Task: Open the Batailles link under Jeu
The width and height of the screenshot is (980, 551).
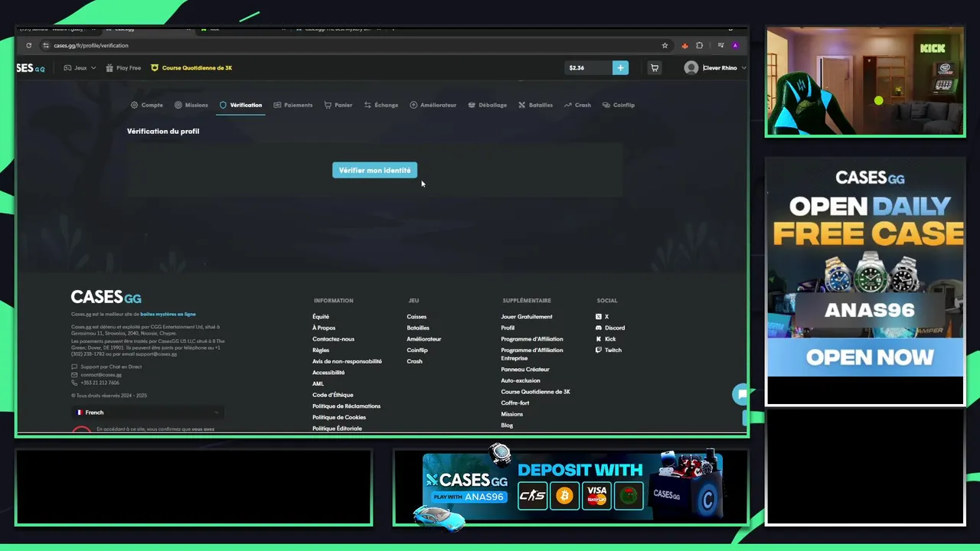Action: 418,328
